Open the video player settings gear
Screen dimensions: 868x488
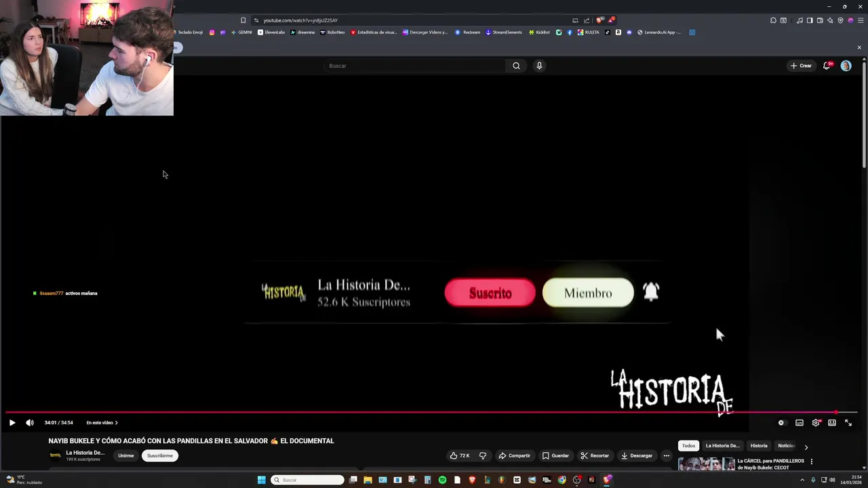click(816, 423)
